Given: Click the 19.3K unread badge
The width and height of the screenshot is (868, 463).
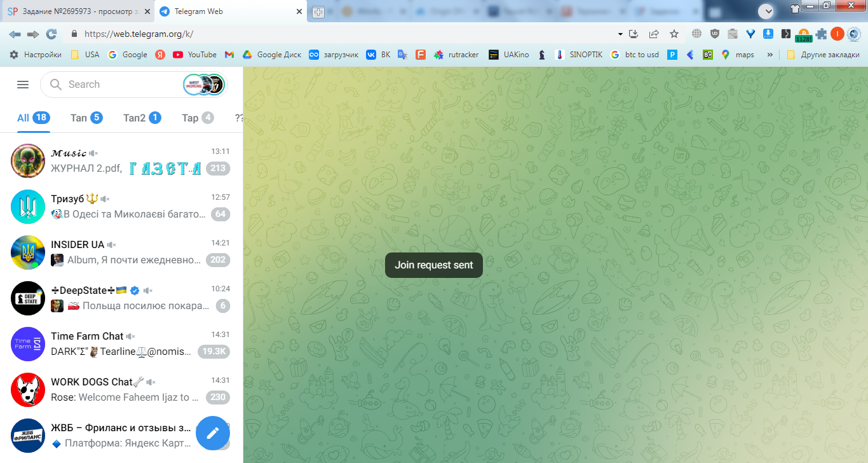Looking at the screenshot, I should (214, 352).
